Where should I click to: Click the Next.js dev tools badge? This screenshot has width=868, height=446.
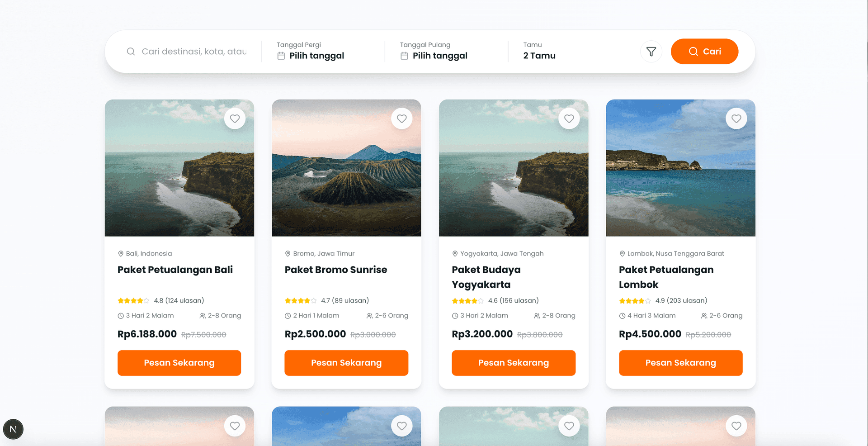pos(13,429)
